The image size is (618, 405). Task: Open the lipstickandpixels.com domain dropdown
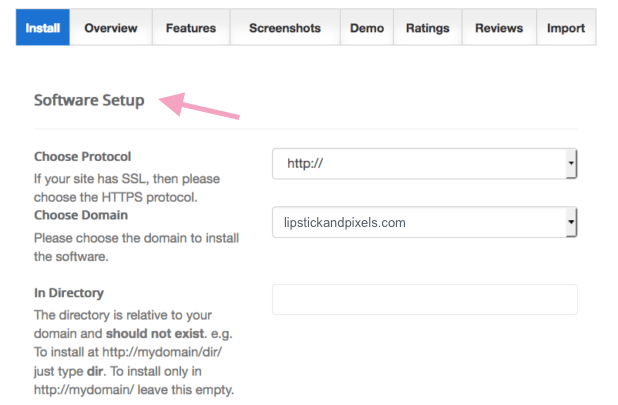click(x=424, y=222)
